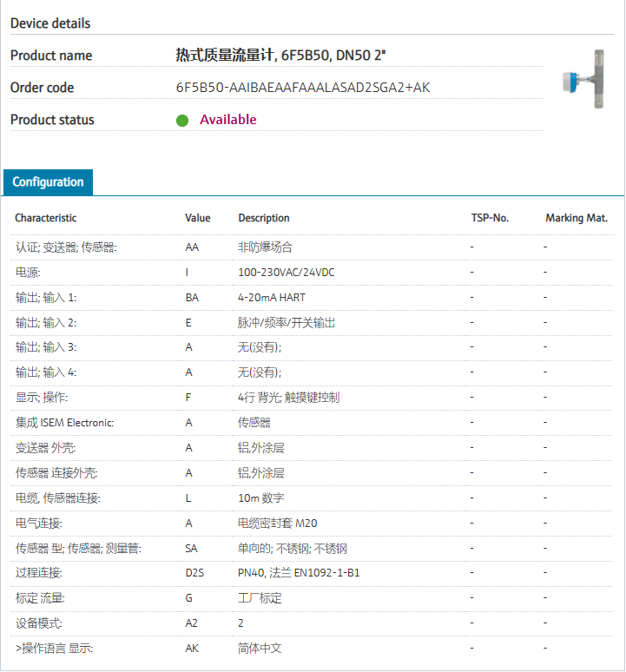
Task: Click the Characteristic column header
Action: 45,218
